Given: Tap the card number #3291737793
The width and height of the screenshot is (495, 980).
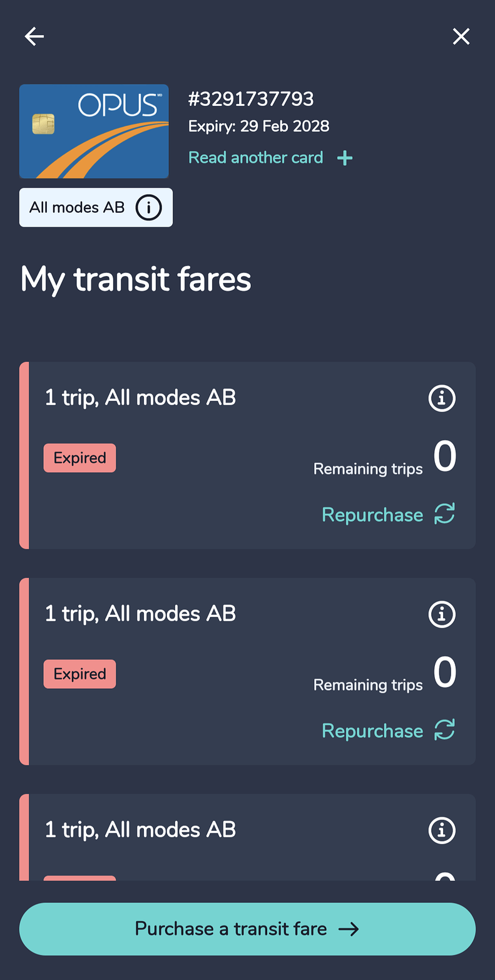Looking at the screenshot, I should click(251, 99).
